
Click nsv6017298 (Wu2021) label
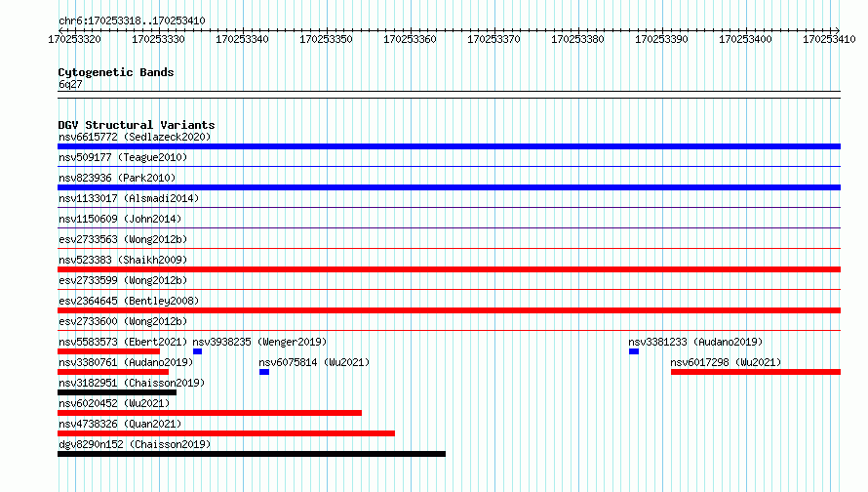[726, 362]
